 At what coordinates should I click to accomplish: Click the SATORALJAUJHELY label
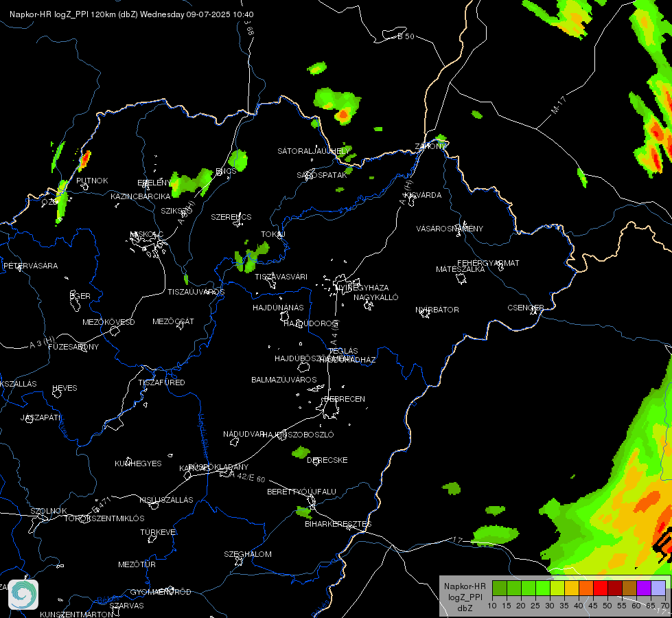(314, 151)
